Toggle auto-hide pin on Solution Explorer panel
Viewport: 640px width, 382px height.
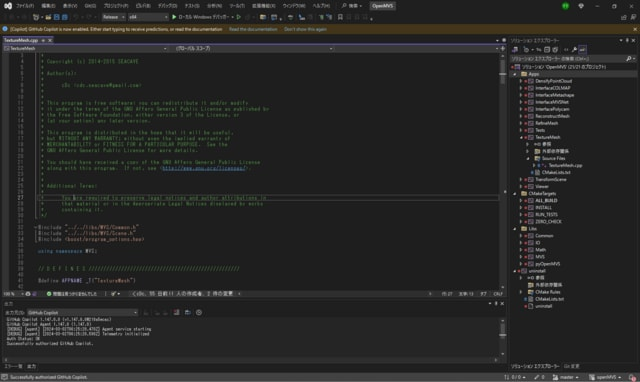click(x=627, y=40)
